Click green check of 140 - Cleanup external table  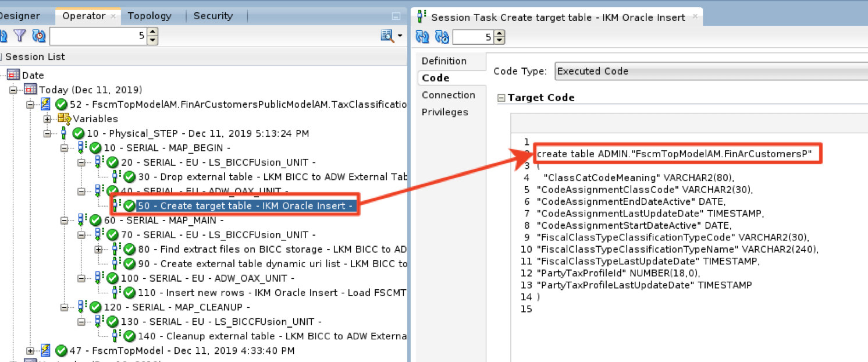pyautogui.click(x=130, y=336)
